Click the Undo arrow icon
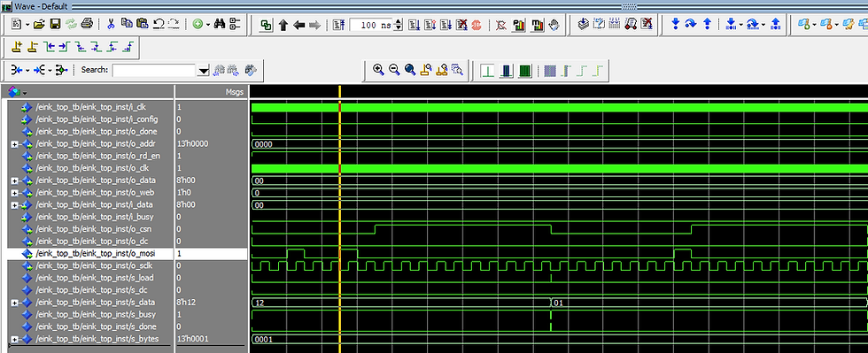868x353 pixels. (159, 24)
